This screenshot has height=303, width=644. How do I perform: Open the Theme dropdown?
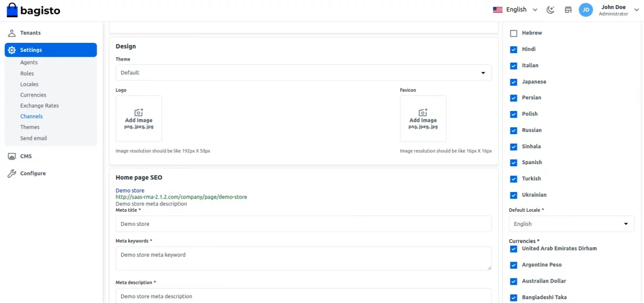pyautogui.click(x=303, y=72)
